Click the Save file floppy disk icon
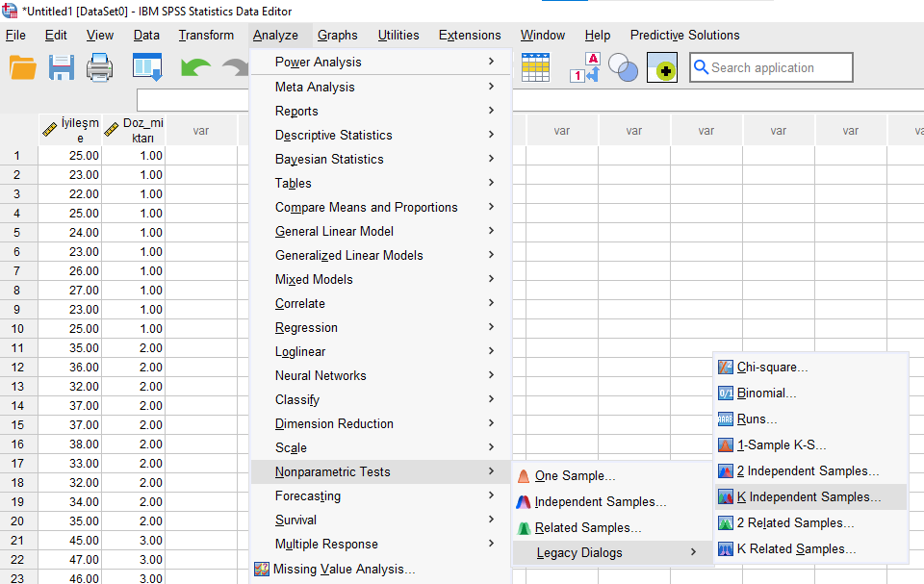 (x=62, y=67)
